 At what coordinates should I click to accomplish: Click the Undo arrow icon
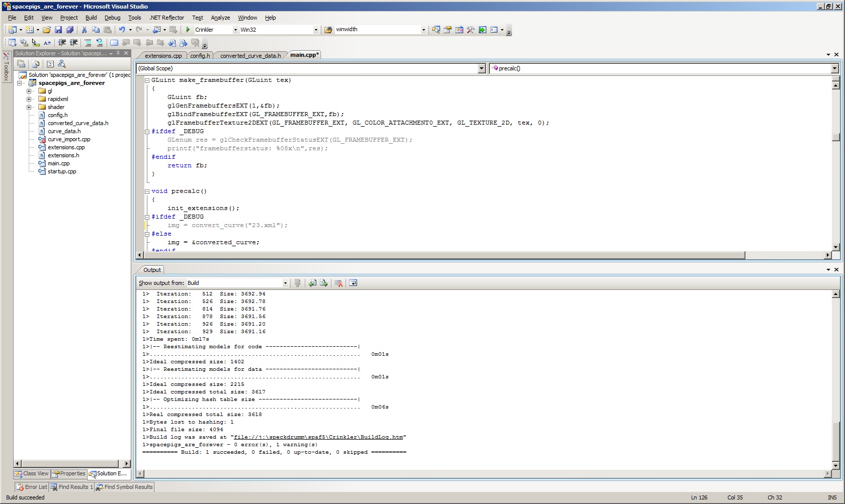tap(122, 30)
